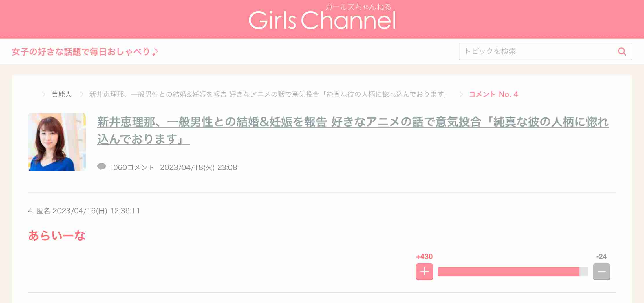Open the 新井恵理那 topic breadcrumb link
This screenshot has height=303, width=644.
click(269, 94)
